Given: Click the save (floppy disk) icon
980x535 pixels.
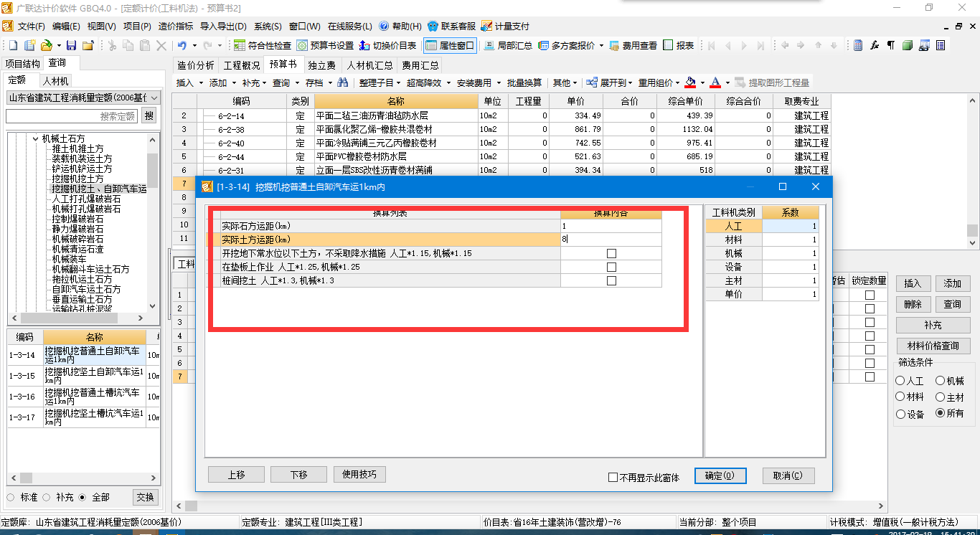Looking at the screenshot, I should click(72, 45).
